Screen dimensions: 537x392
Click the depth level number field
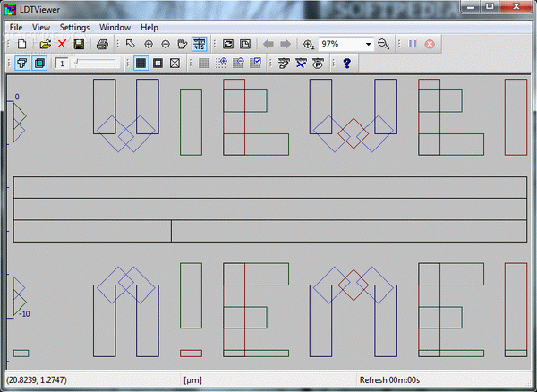62,64
